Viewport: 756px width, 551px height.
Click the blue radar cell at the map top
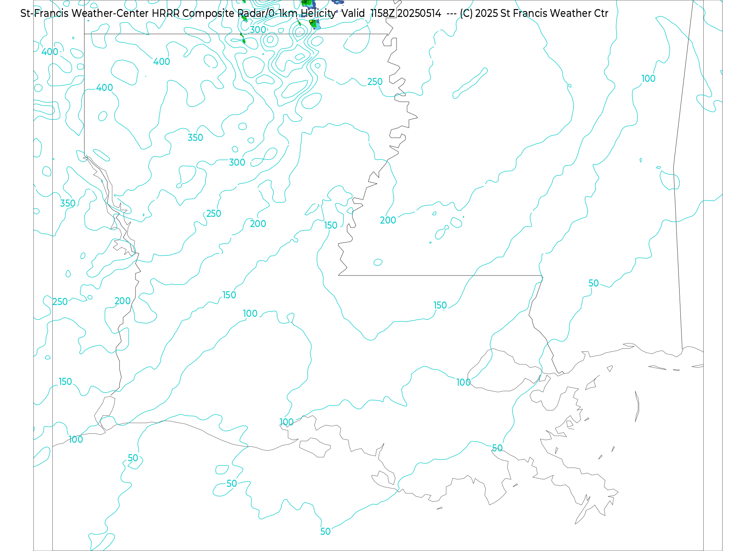click(337, 2)
